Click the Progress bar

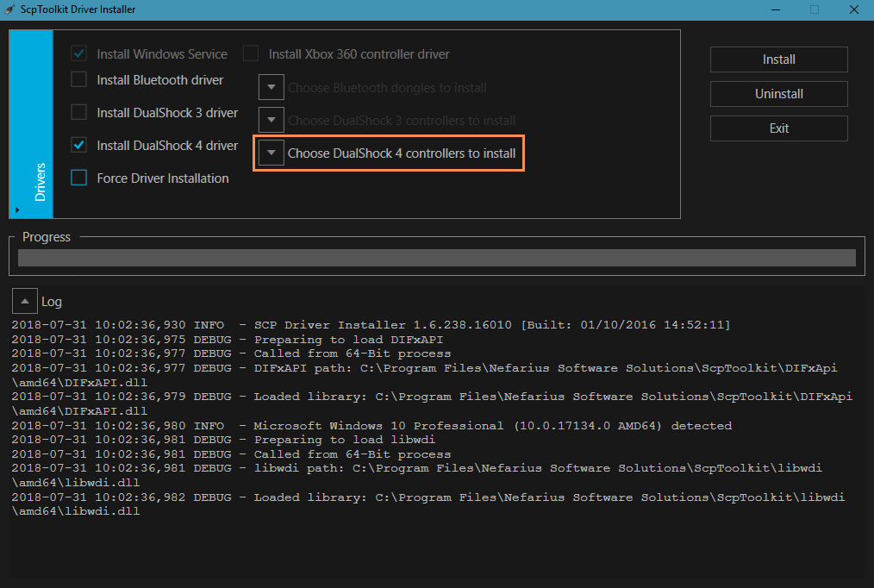(436, 258)
